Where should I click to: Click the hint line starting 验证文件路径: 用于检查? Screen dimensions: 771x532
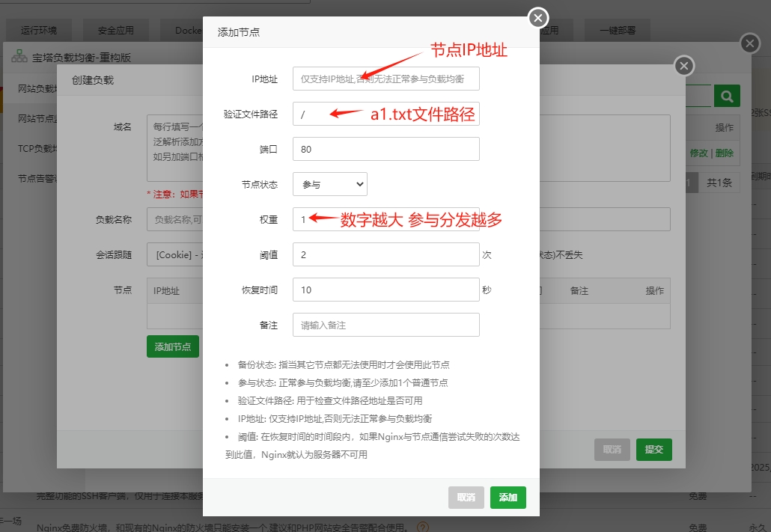point(330,401)
